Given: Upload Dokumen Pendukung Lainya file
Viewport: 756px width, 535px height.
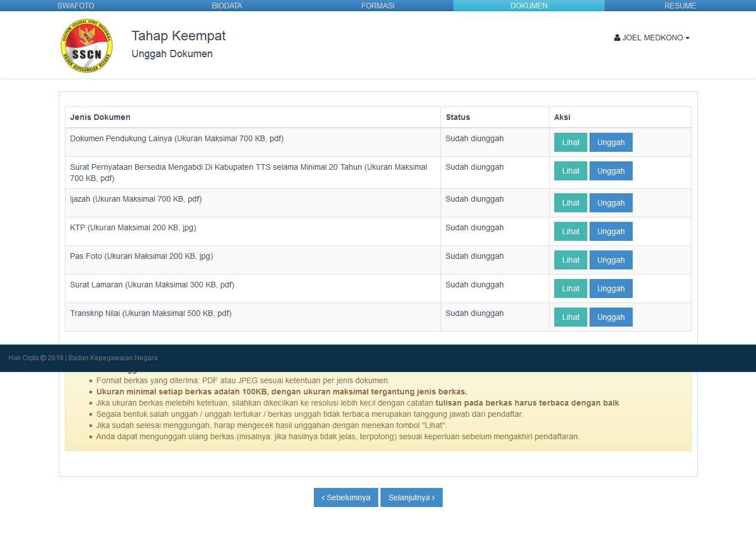Looking at the screenshot, I should pyautogui.click(x=610, y=142).
